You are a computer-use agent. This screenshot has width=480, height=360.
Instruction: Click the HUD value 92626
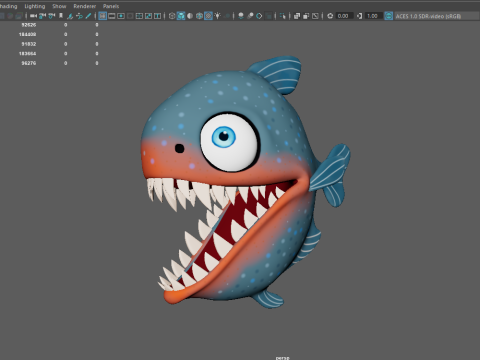(x=29, y=25)
